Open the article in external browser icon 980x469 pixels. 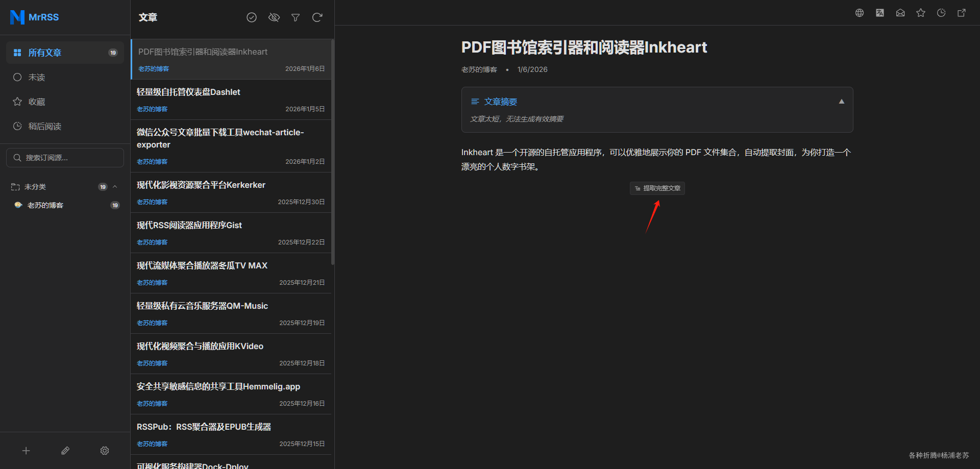962,13
